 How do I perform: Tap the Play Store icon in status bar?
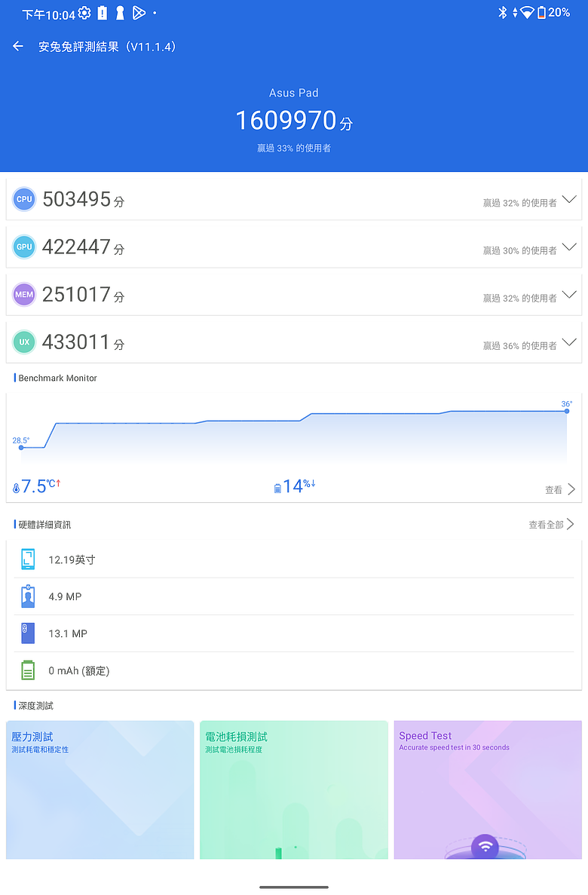(x=139, y=13)
